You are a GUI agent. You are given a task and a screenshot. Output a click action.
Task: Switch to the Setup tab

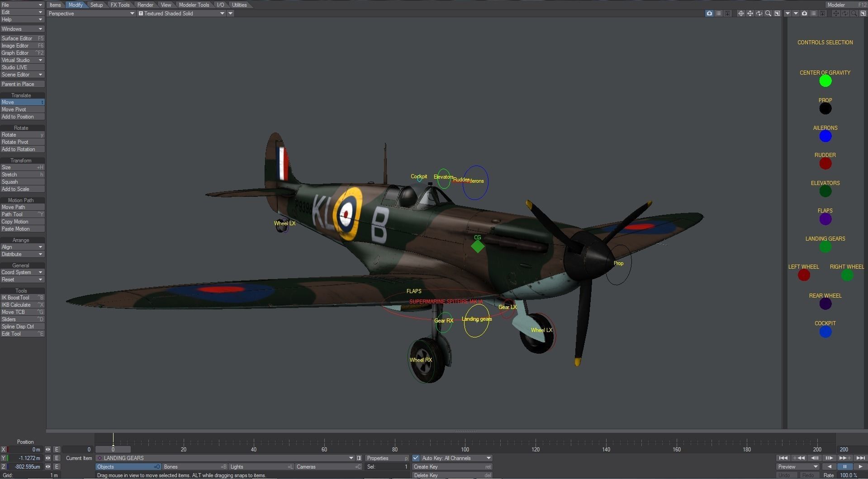[x=96, y=5]
